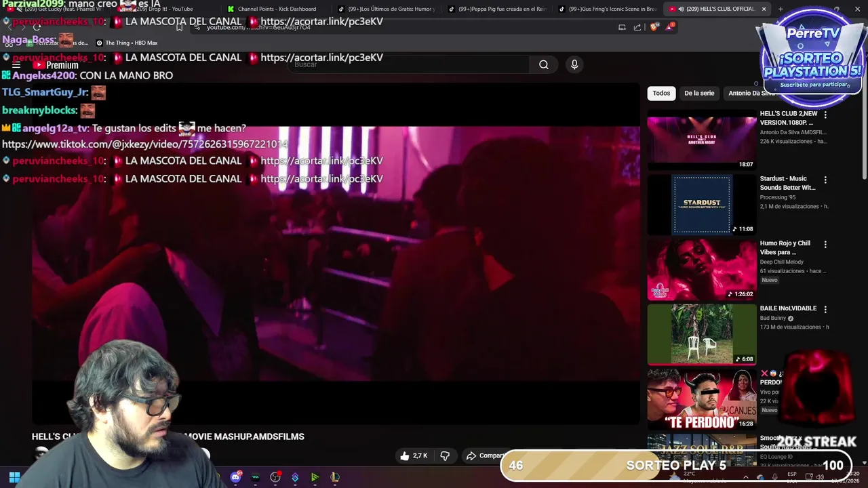This screenshot has width=868, height=488.
Task: Open options menu for Humo Rojo y Chill video
Action: pos(825,244)
